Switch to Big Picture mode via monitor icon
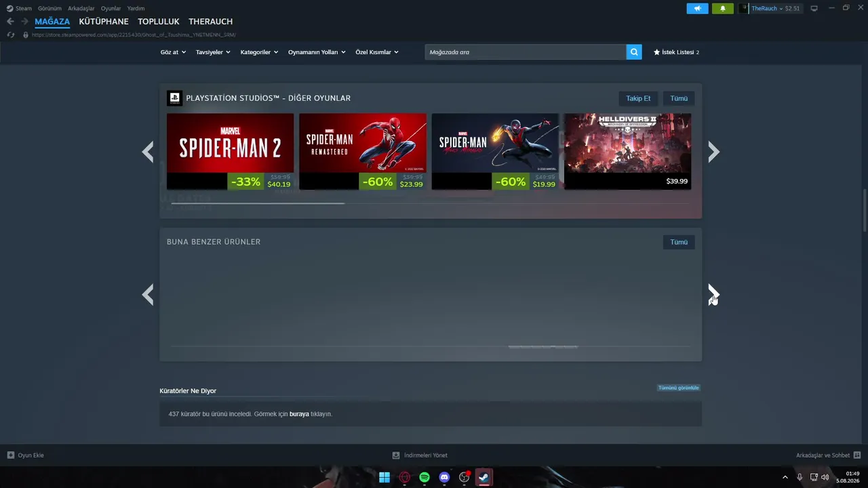This screenshot has width=868, height=488. (x=814, y=8)
